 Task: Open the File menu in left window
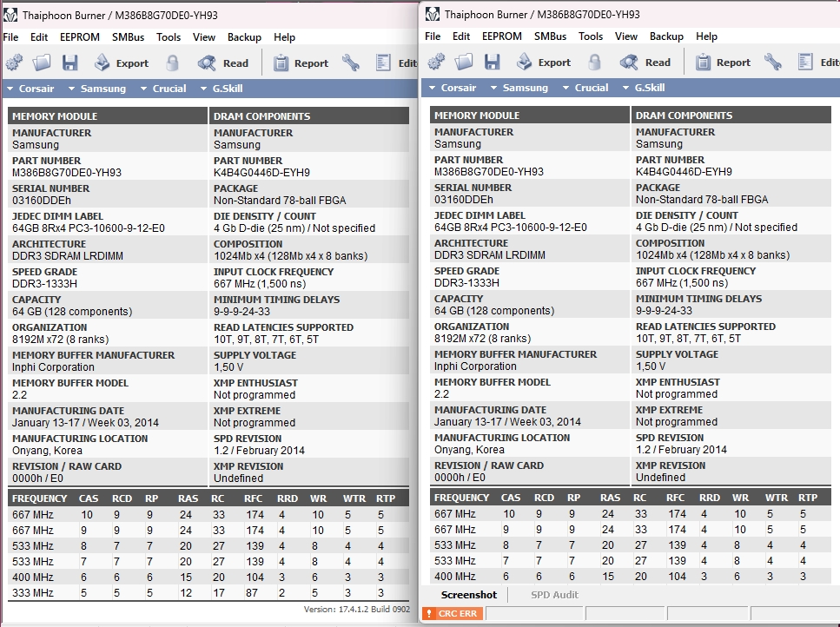pos(10,37)
